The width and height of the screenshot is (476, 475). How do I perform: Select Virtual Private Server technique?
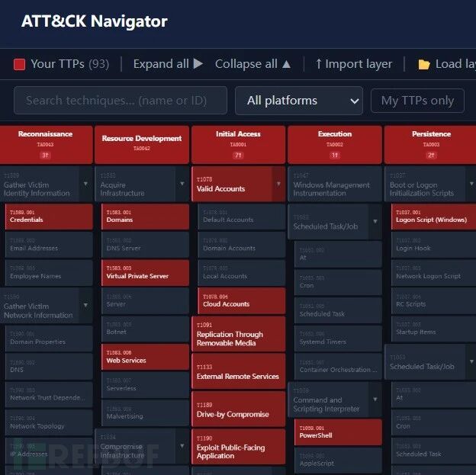(145, 272)
